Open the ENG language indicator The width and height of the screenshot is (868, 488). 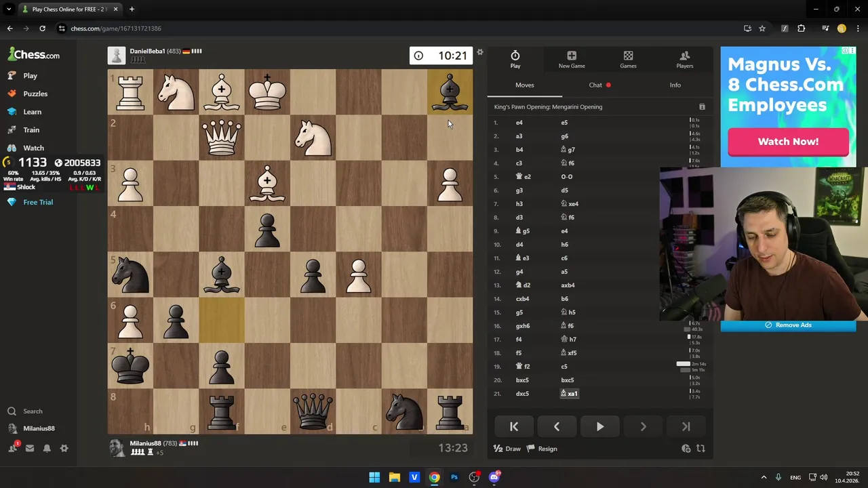coord(795,477)
